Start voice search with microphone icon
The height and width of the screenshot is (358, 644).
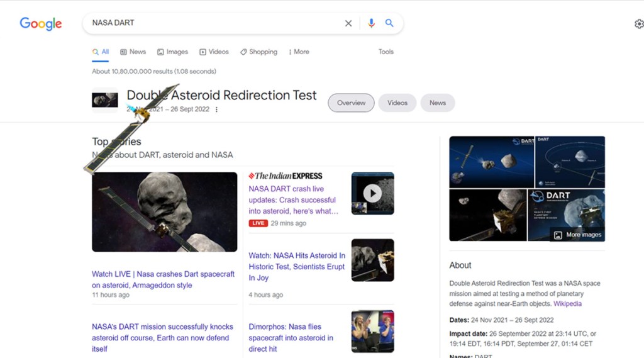(x=371, y=23)
